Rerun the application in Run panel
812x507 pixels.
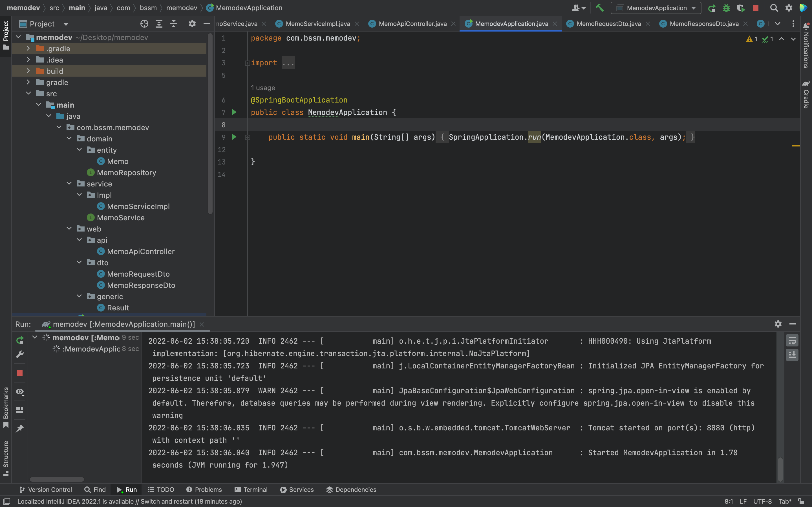point(20,340)
